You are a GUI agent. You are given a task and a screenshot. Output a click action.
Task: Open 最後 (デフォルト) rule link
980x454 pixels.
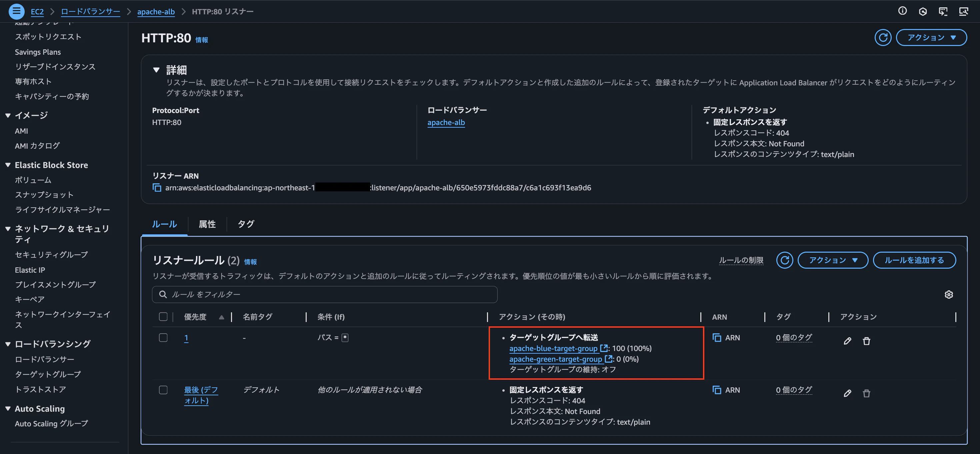coord(201,395)
